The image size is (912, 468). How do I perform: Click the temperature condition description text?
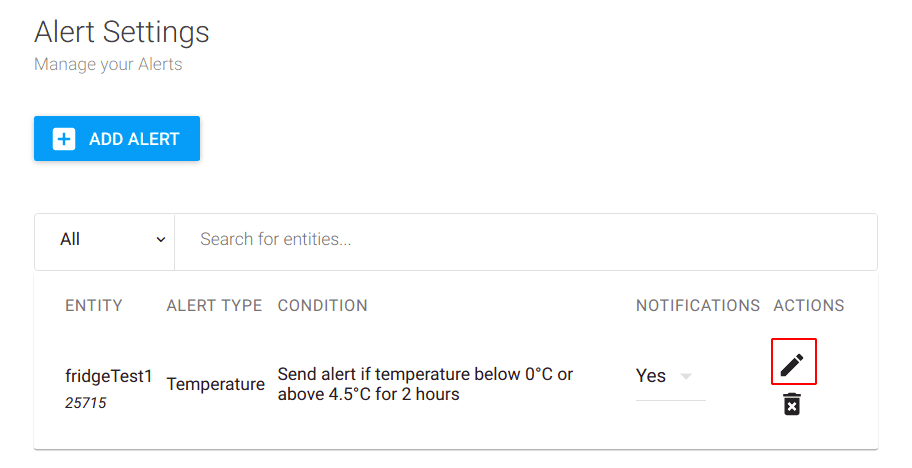(425, 384)
